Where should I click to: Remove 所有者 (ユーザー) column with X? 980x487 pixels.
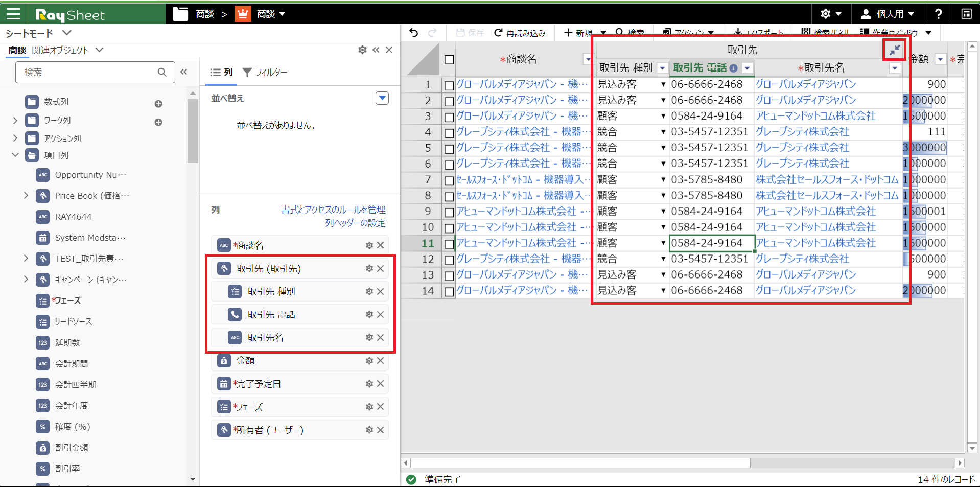(x=381, y=430)
